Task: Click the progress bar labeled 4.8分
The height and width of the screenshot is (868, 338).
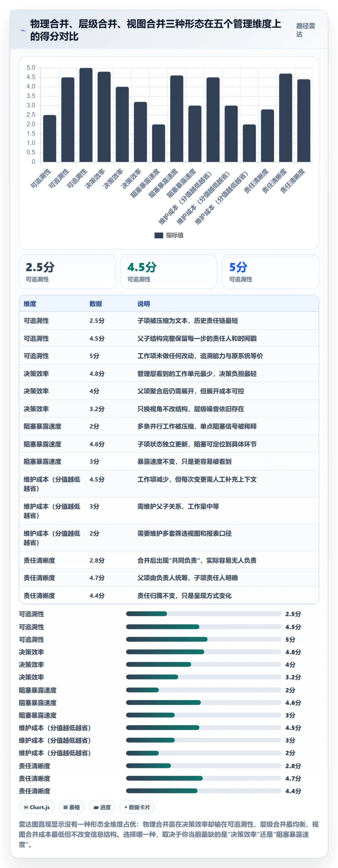Action: [x=204, y=652]
